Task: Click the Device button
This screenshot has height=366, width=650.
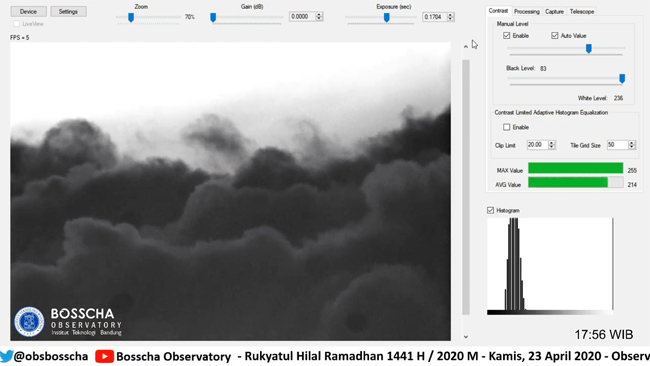Action: [28, 12]
